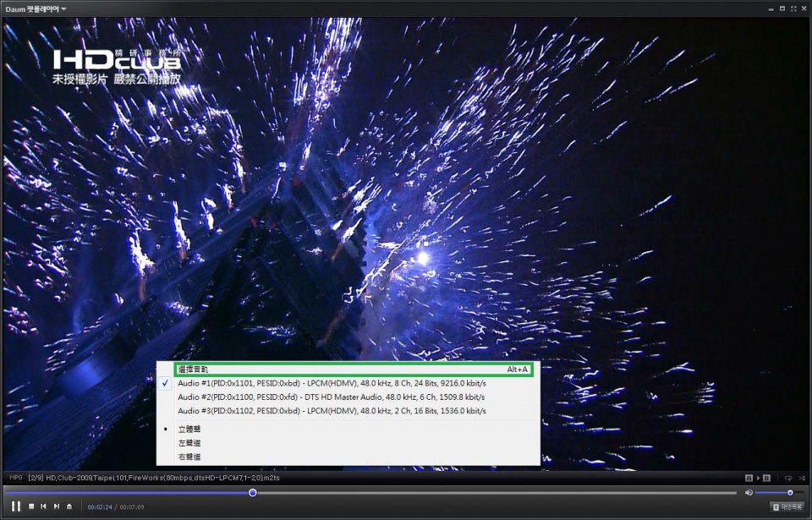
Task: Click the volume slider handle
Action: [790, 493]
